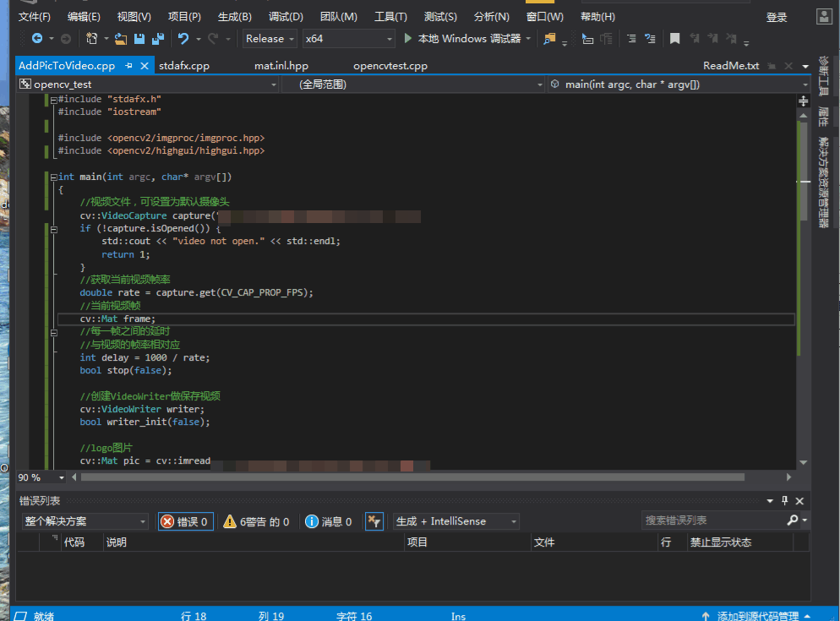Save the current file with the disk icon

(x=139, y=39)
